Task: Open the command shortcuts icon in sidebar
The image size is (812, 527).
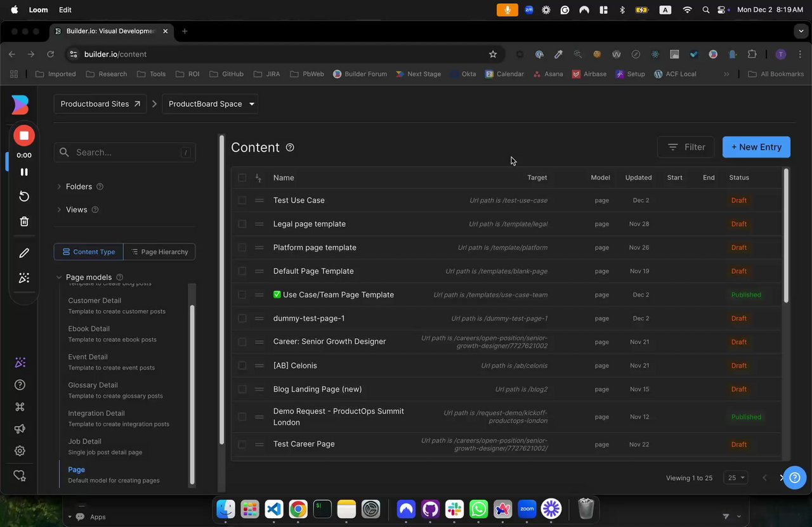Action: (20, 407)
